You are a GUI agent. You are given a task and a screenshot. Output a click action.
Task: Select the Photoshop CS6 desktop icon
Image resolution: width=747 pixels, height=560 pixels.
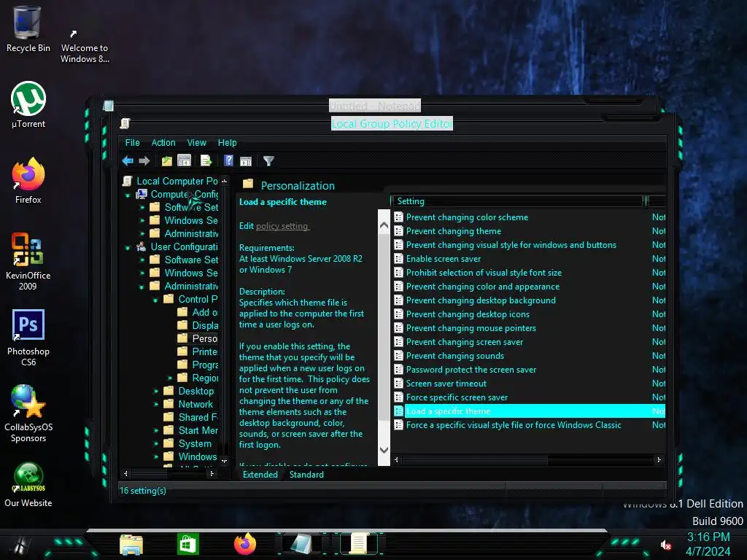click(28, 337)
